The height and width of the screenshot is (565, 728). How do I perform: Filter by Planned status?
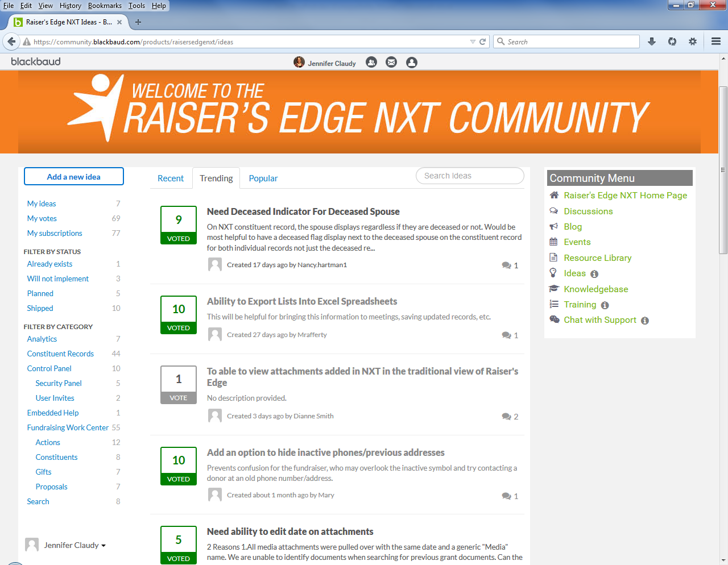click(x=40, y=293)
